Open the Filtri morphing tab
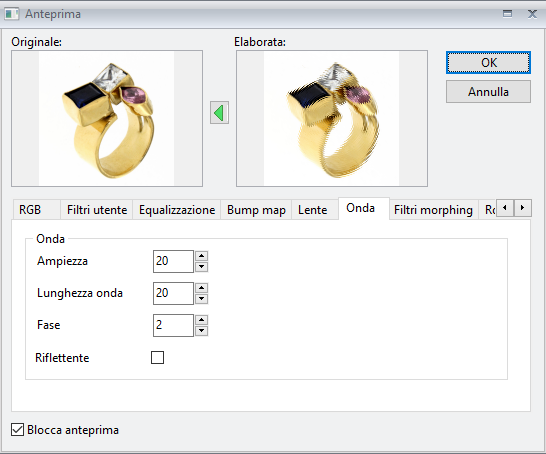This screenshot has width=546, height=454. tap(434, 210)
